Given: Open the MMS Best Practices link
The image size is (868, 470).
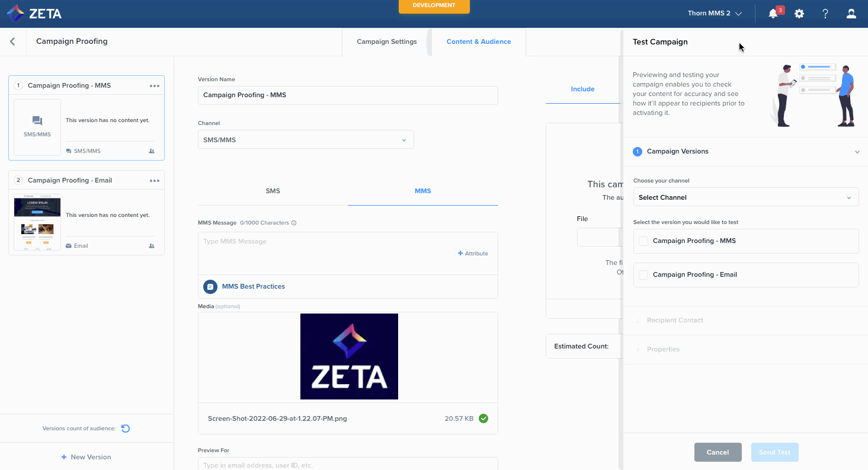Looking at the screenshot, I should click(254, 286).
